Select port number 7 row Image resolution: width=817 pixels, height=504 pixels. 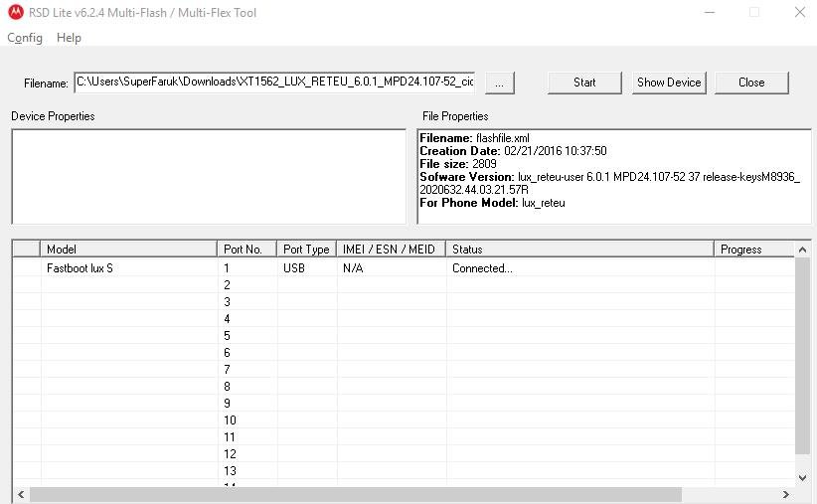click(x=404, y=370)
